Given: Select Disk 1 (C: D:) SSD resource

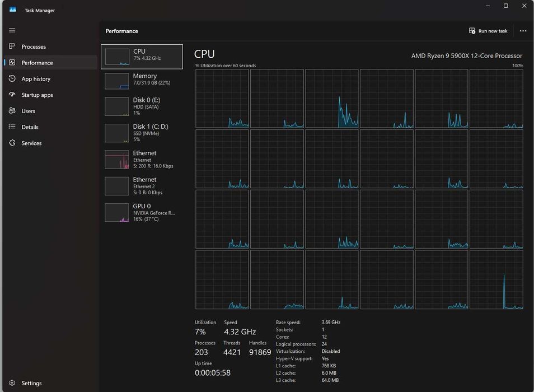Looking at the screenshot, I should pyautogui.click(x=142, y=133).
